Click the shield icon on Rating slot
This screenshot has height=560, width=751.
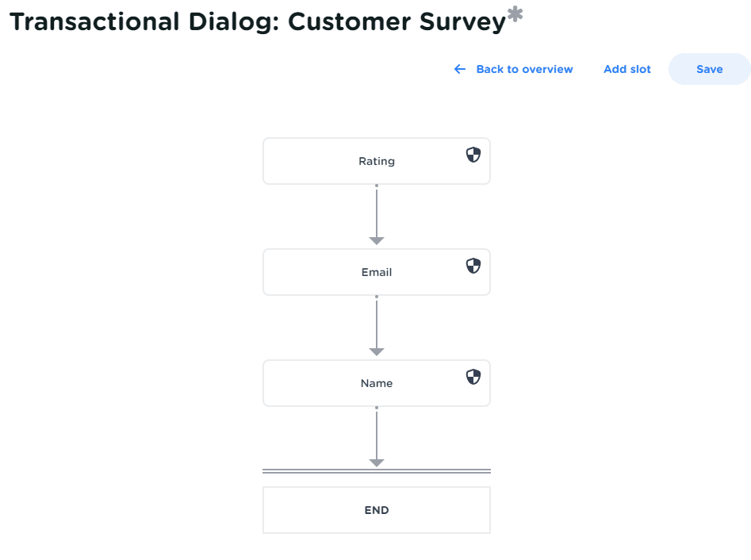[x=473, y=155]
